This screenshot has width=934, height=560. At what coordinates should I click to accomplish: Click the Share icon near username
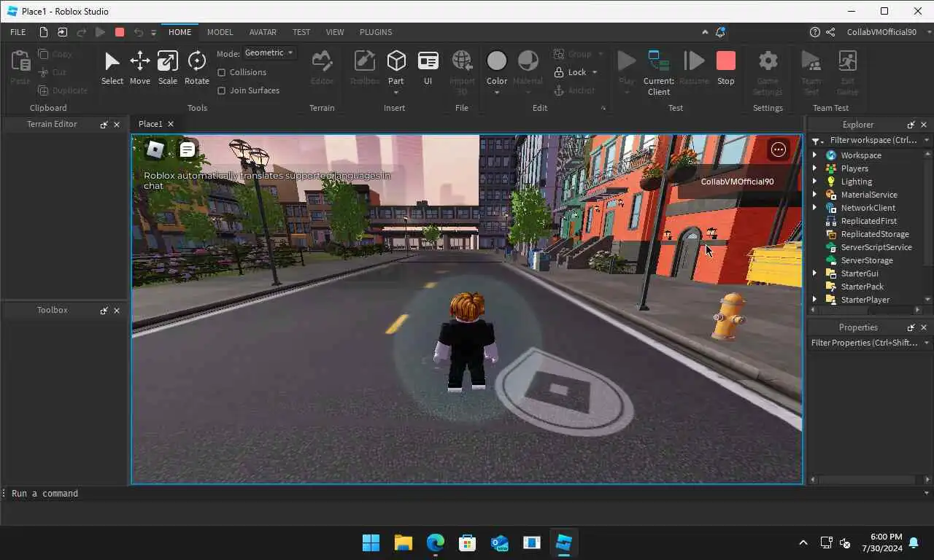click(830, 32)
